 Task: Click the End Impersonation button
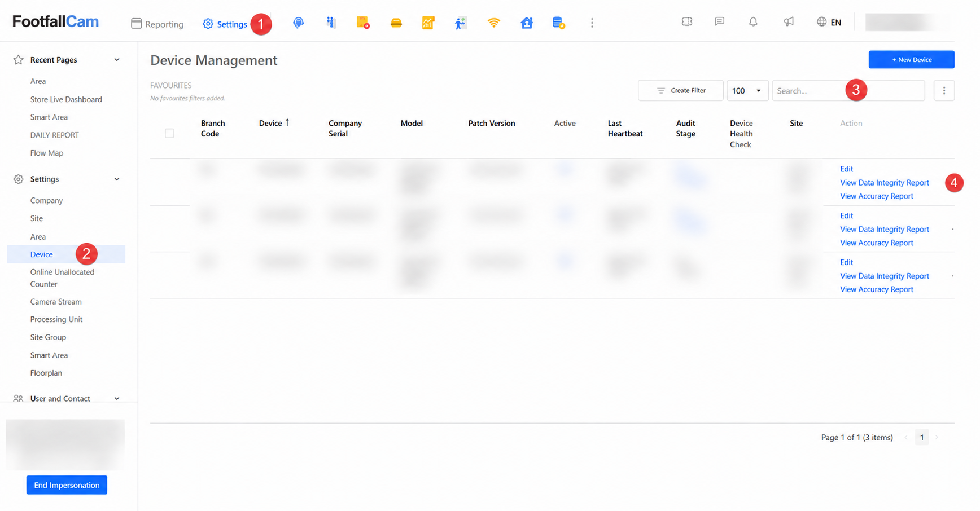click(x=67, y=485)
